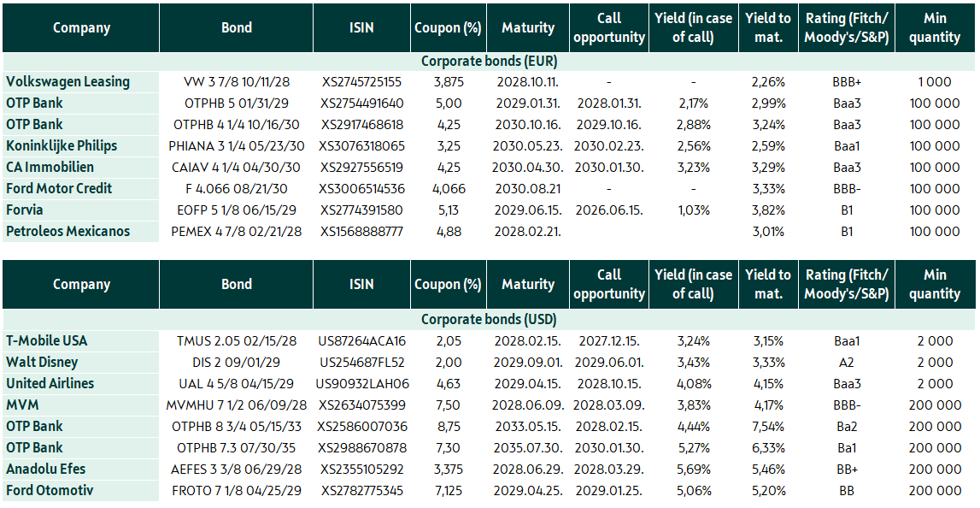Select ISIN XS2634075399
980x508 pixels.
(x=362, y=405)
